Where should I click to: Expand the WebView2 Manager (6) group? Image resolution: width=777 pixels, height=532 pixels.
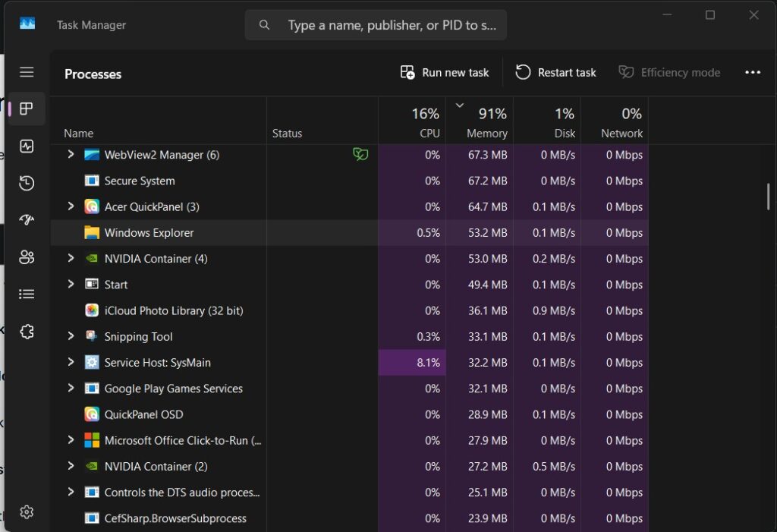pos(71,154)
